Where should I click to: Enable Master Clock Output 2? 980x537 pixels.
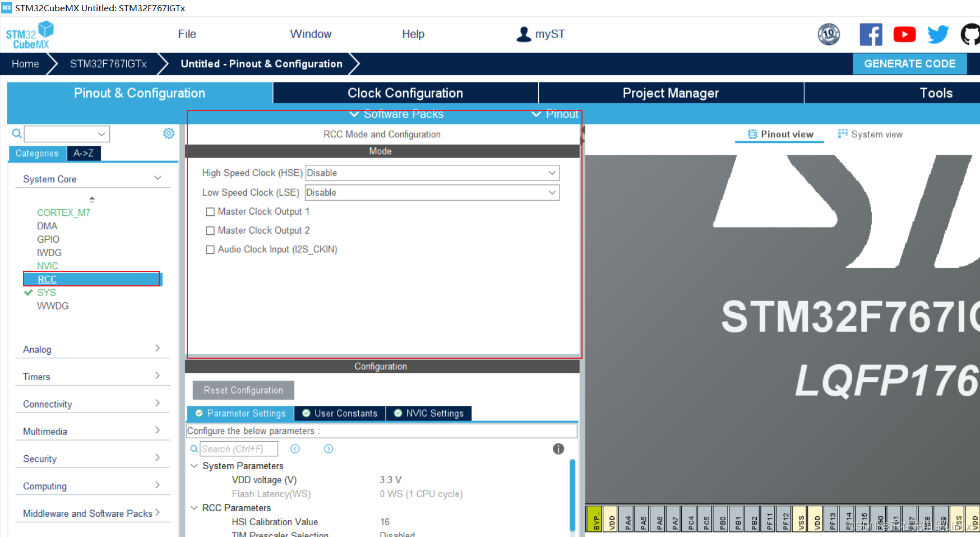pyautogui.click(x=210, y=231)
